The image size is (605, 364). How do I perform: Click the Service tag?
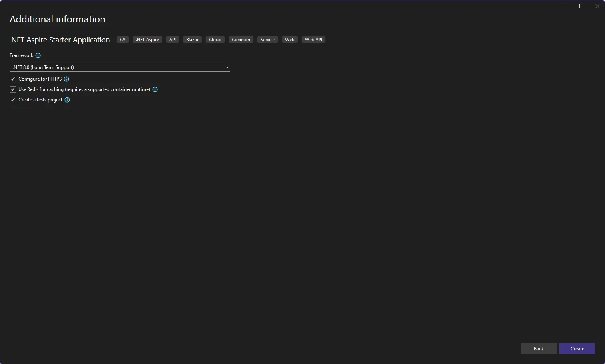(x=267, y=40)
